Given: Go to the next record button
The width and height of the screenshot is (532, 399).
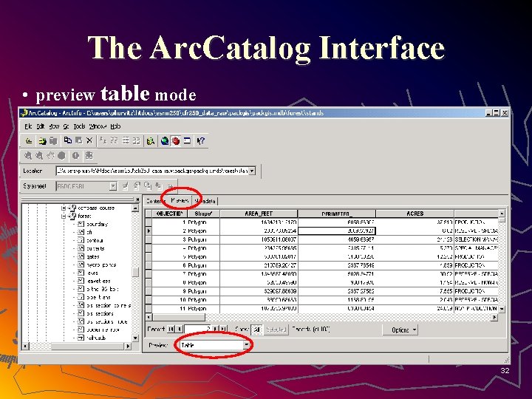Looking at the screenshot, I should coord(216,329).
